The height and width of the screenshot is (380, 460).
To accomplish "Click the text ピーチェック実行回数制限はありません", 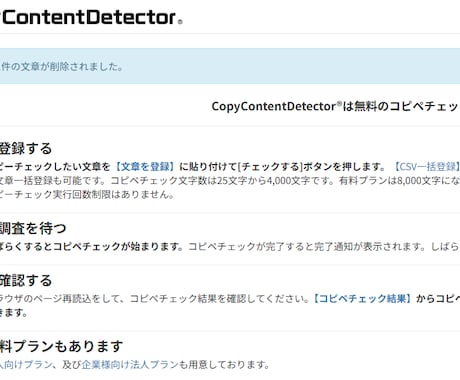I will (x=87, y=194).
